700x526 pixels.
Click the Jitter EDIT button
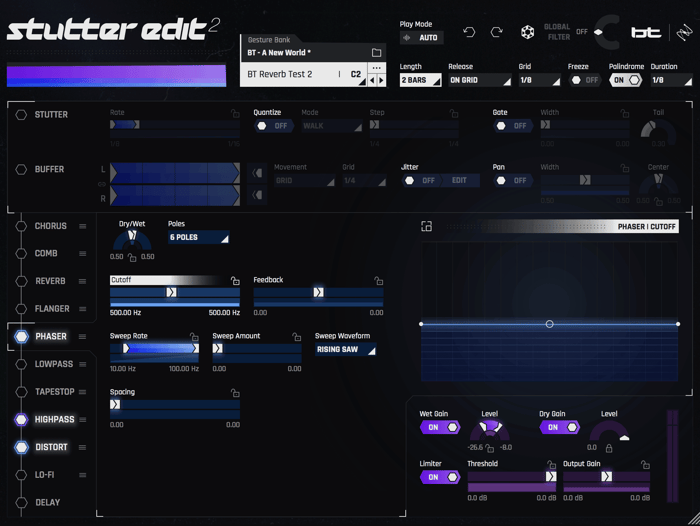click(x=460, y=180)
